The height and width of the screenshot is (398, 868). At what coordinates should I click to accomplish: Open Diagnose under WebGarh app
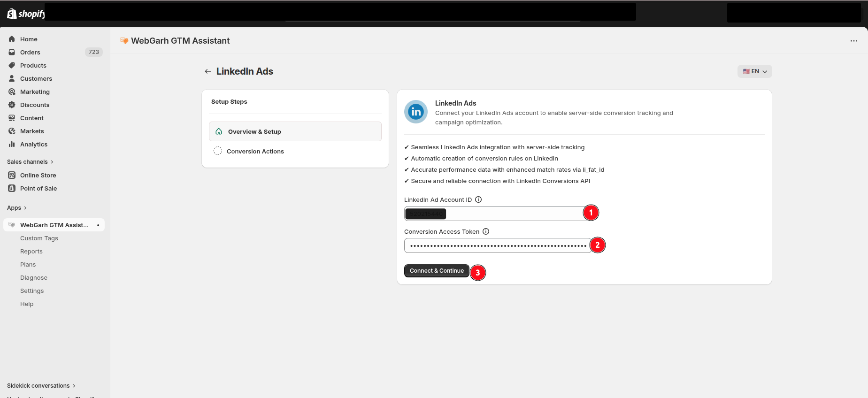pos(34,278)
